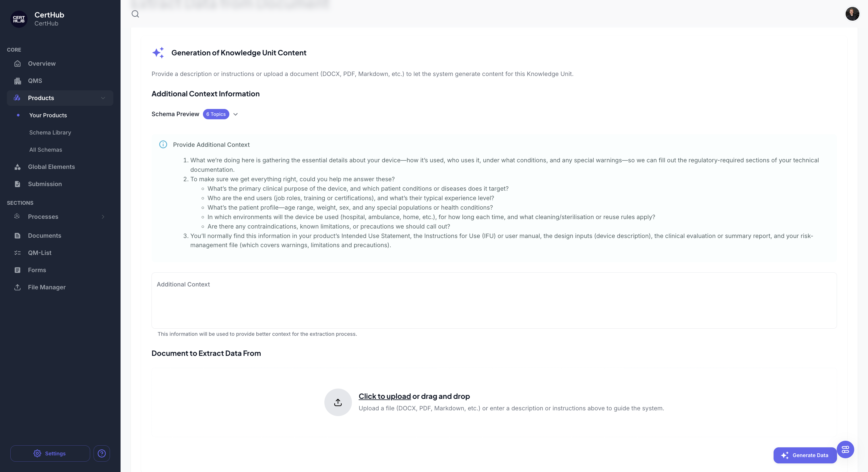Navigate to QM-List

tap(40, 253)
